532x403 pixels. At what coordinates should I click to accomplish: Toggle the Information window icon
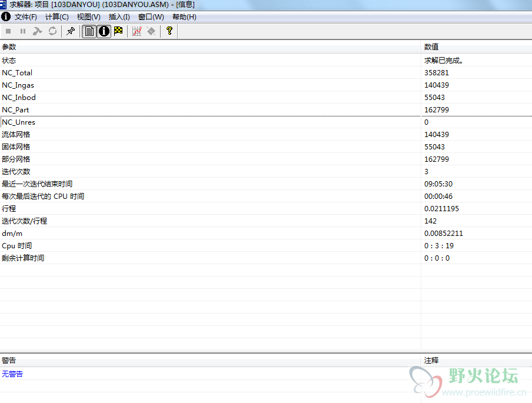pyautogui.click(x=104, y=31)
